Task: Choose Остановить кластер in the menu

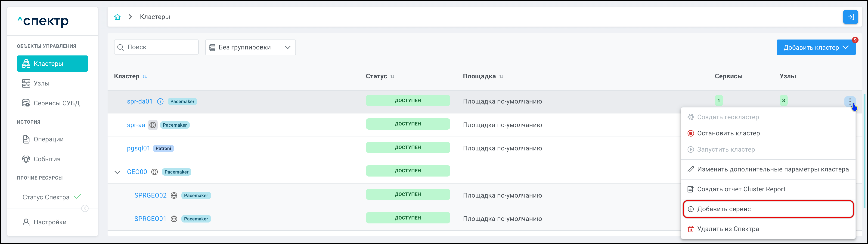Action: (728, 133)
